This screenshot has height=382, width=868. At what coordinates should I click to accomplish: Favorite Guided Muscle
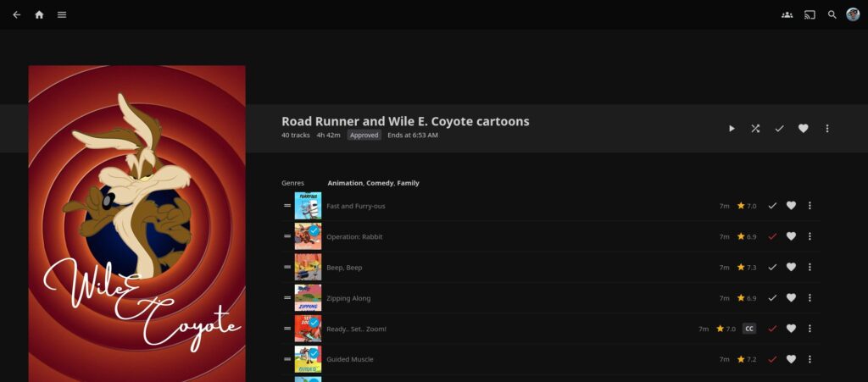tap(791, 359)
